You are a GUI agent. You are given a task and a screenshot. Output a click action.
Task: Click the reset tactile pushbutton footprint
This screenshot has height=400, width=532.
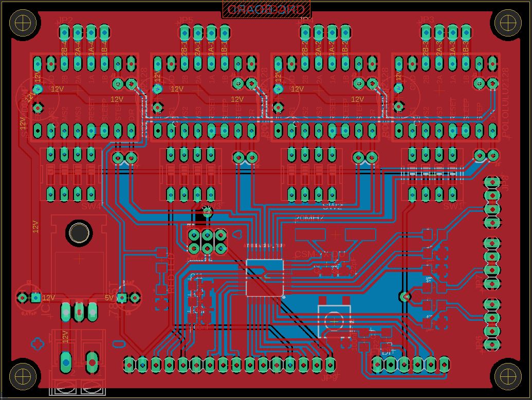pyautogui.click(x=334, y=321)
